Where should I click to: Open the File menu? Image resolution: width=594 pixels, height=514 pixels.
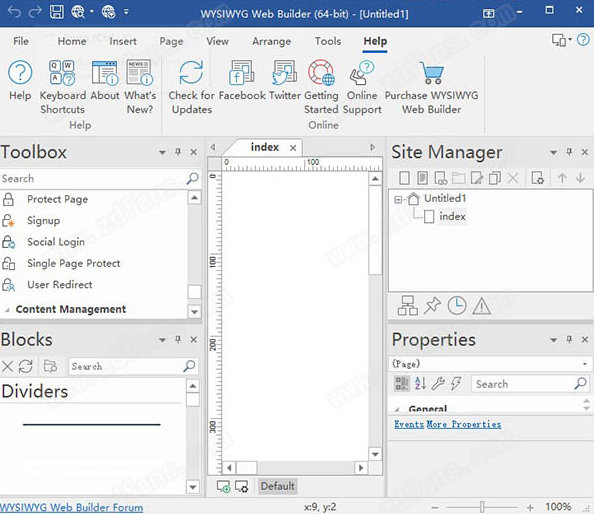(x=21, y=41)
